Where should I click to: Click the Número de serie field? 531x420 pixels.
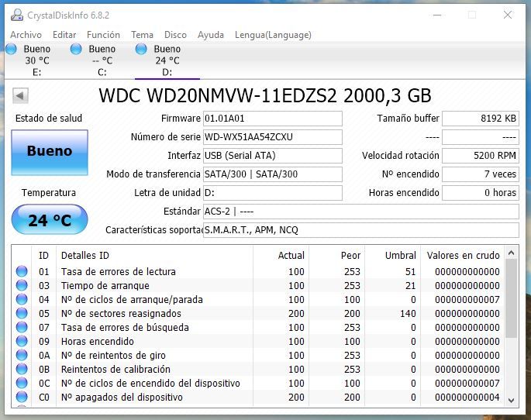[x=271, y=137]
